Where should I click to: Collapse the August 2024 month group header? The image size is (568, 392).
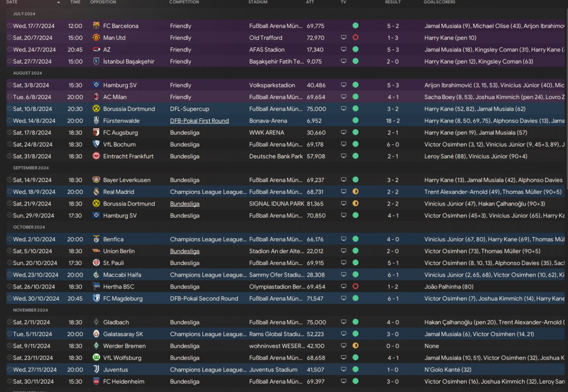pos(28,73)
